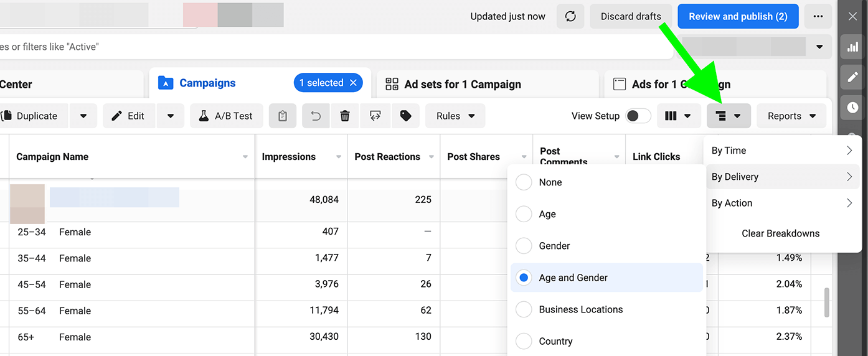Select the Country breakdown radio option
This screenshot has height=356, width=868.
pos(524,341)
